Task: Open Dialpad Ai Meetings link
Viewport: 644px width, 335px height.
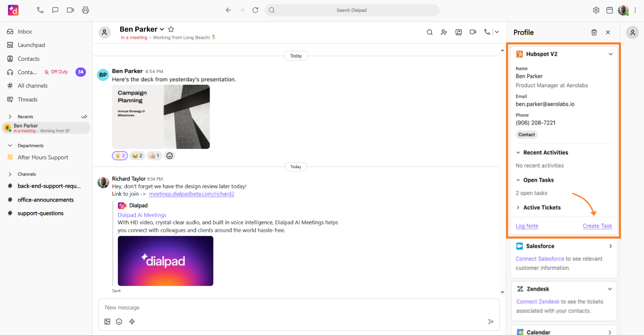Action: coord(142,215)
